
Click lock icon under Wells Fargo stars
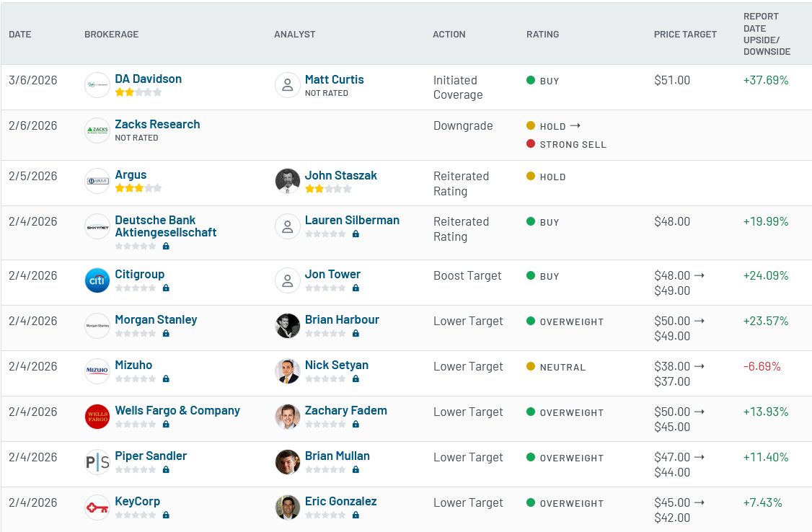coord(167,425)
